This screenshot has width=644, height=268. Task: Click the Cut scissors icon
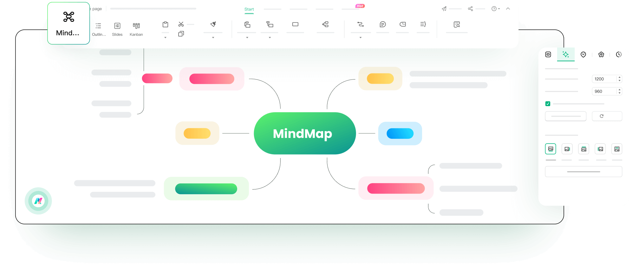[181, 24]
